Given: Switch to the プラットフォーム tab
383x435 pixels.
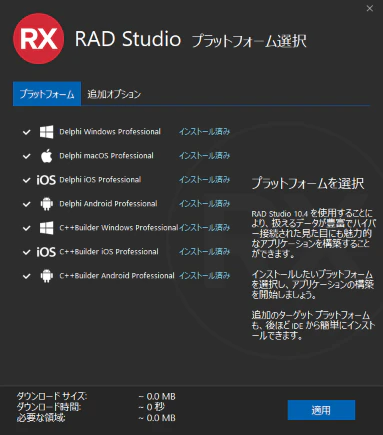Looking at the screenshot, I should pyautogui.click(x=47, y=94).
